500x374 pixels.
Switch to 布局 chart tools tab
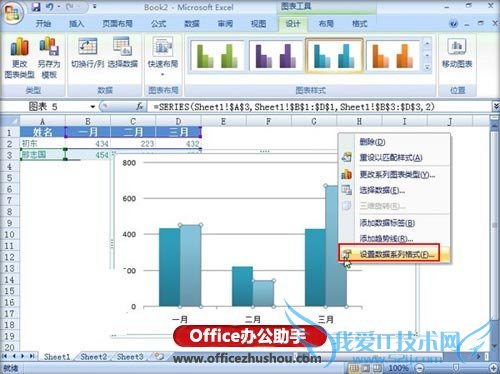coord(326,24)
